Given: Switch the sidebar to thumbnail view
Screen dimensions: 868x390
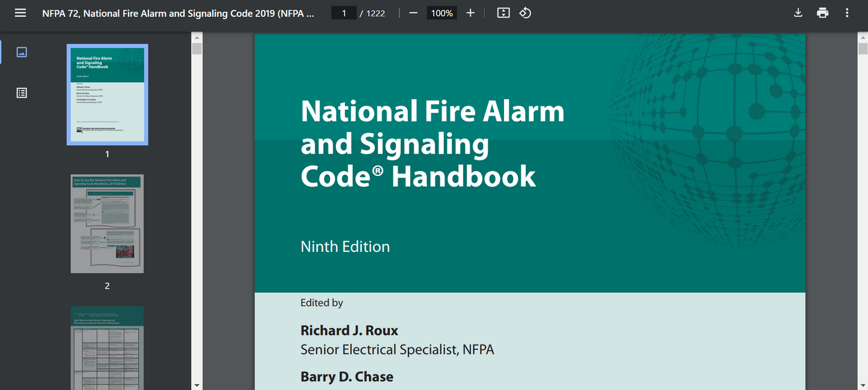Looking at the screenshot, I should click(21, 52).
